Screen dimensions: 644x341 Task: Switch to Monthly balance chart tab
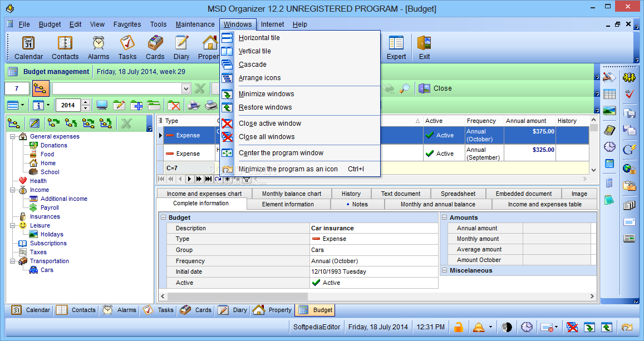(x=292, y=194)
